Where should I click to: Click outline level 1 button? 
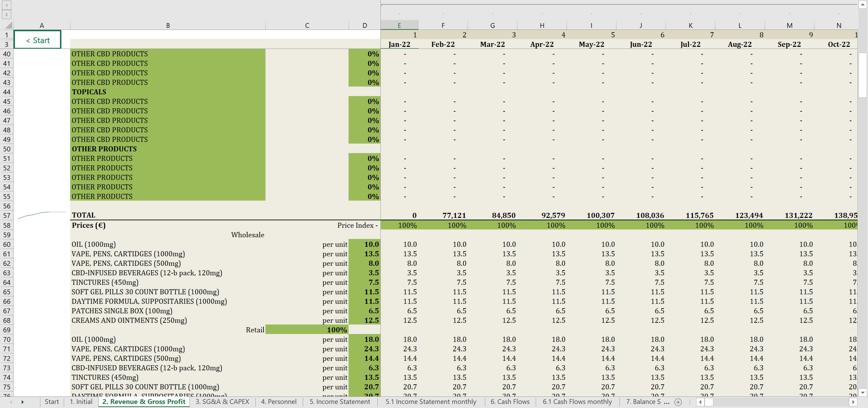pyautogui.click(x=6, y=5)
